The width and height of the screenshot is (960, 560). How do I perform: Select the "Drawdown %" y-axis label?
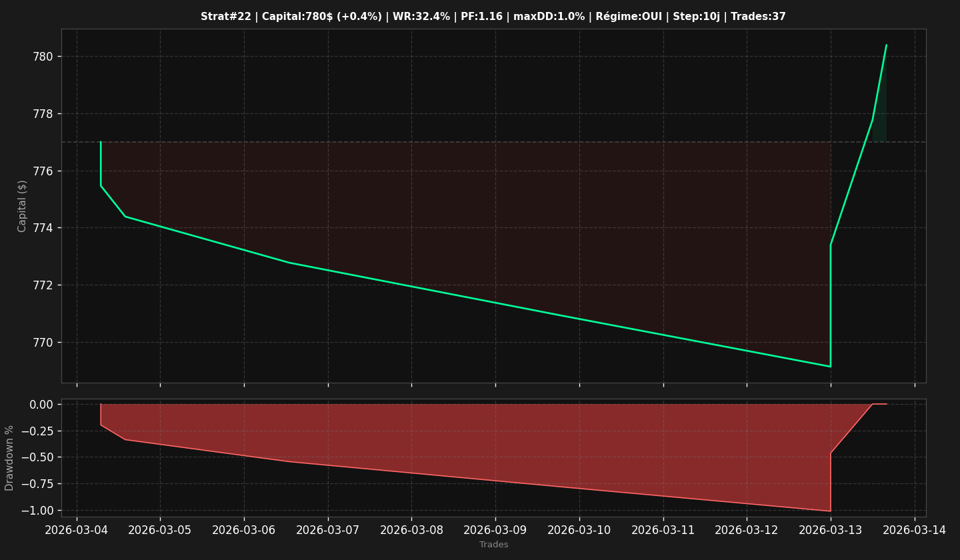(x=9, y=458)
